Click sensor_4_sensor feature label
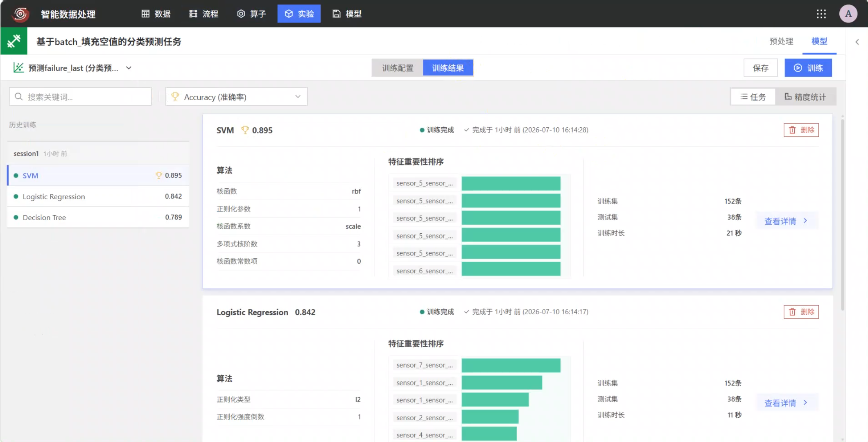 (425, 435)
